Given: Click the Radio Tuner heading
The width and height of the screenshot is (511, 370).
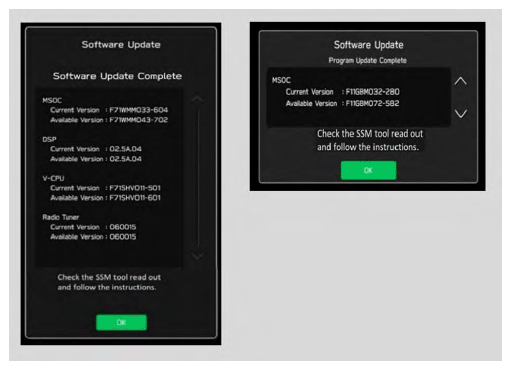Looking at the screenshot, I should [x=61, y=217].
